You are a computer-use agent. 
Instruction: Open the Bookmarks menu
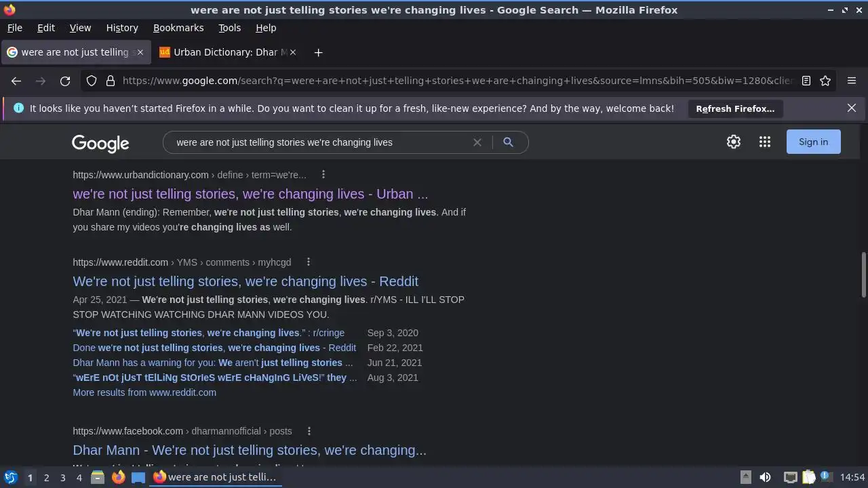point(178,28)
